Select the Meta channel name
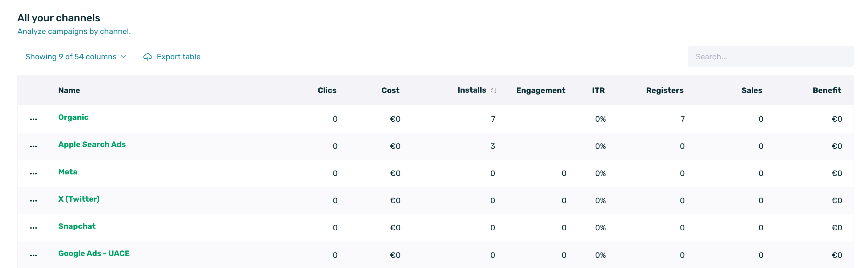Image resolution: width=868 pixels, height=268 pixels. 68,172
